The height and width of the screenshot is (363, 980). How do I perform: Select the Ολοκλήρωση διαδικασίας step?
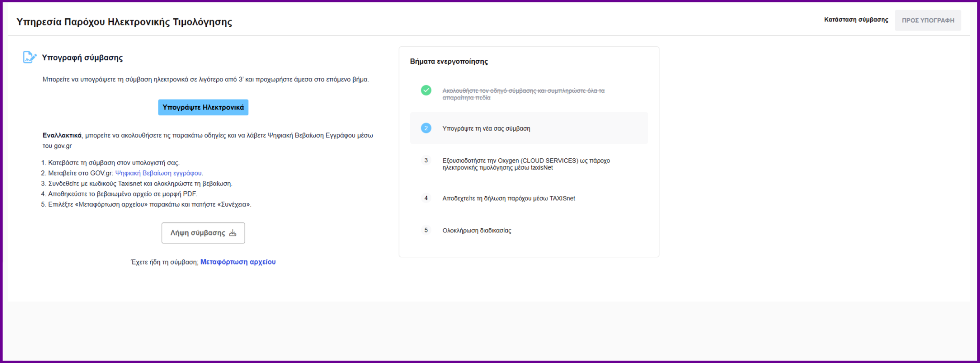click(x=477, y=231)
